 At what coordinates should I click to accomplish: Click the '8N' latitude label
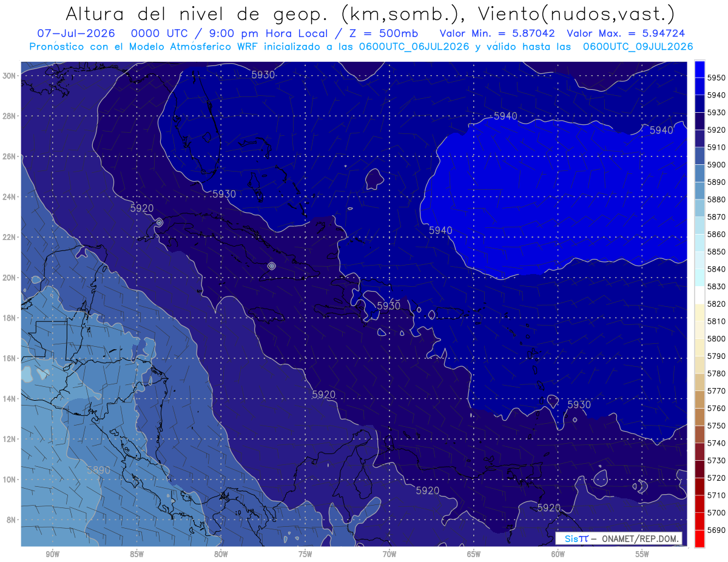tap(12, 520)
